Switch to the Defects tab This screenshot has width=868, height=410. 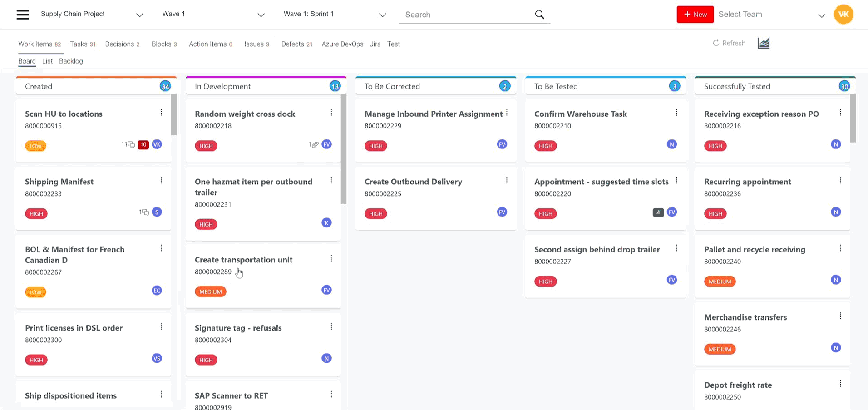pos(293,44)
